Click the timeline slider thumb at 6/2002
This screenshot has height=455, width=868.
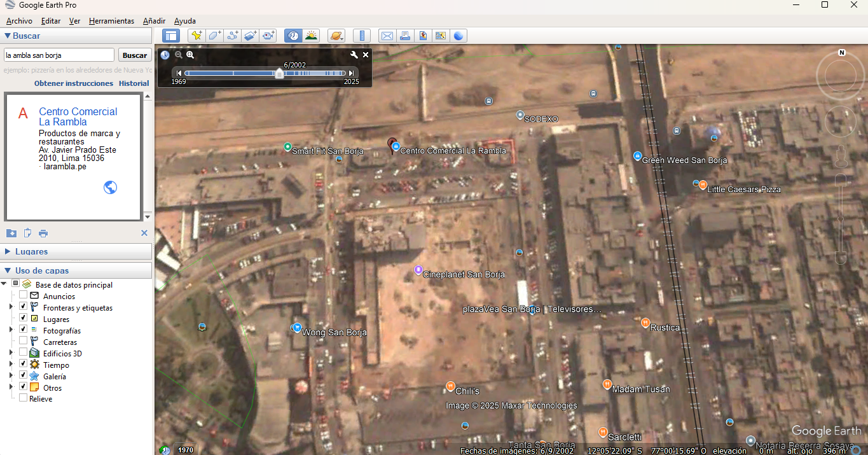click(279, 73)
